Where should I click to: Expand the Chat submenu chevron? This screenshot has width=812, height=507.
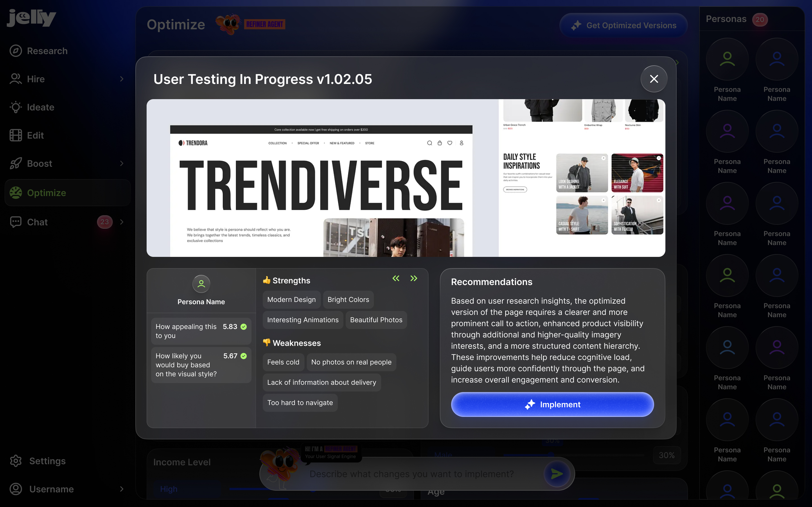(x=122, y=222)
